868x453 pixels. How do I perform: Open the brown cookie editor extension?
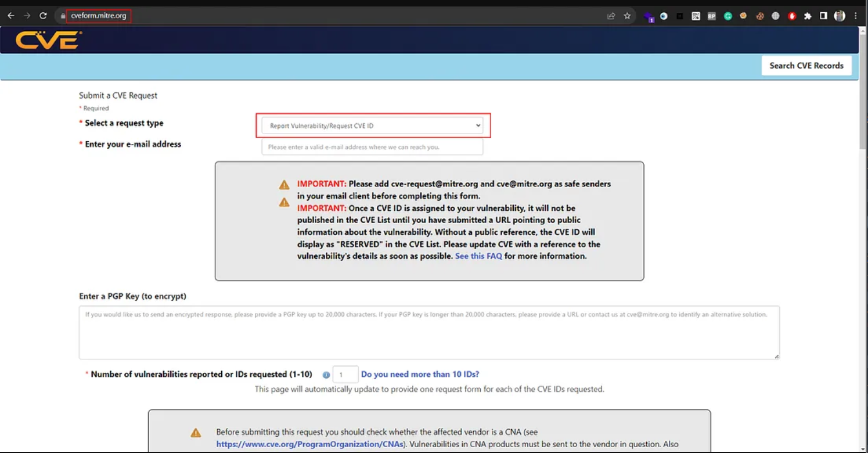tap(759, 16)
